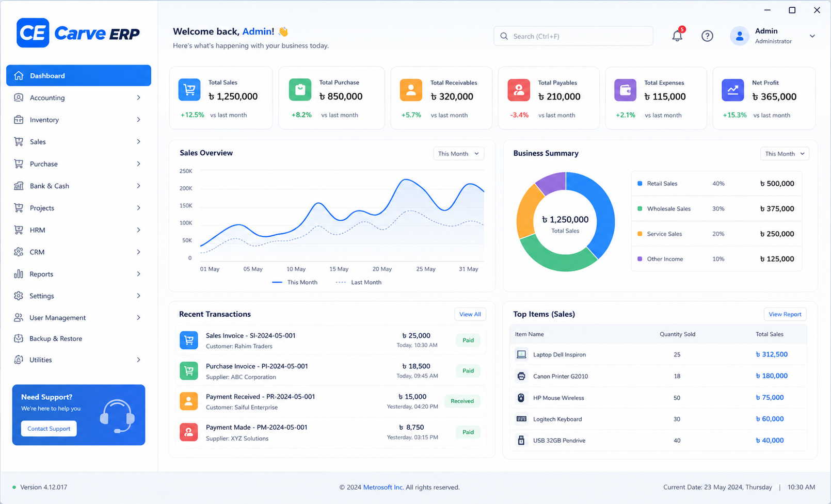
Task: Click the Total Purchase bag icon
Action: coord(300,90)
